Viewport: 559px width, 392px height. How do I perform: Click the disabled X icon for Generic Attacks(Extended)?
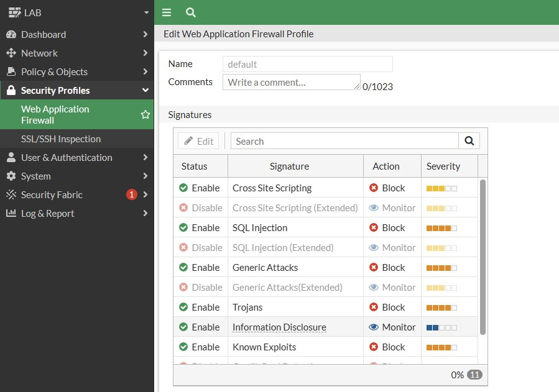click(x=183, y=288)
